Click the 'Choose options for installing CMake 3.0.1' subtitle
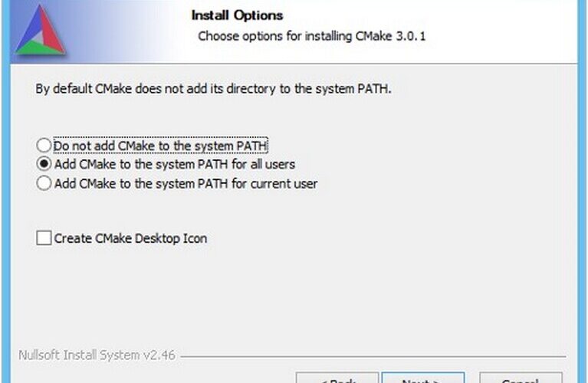Viewport: 588px width, 383px height. [312, 36]
